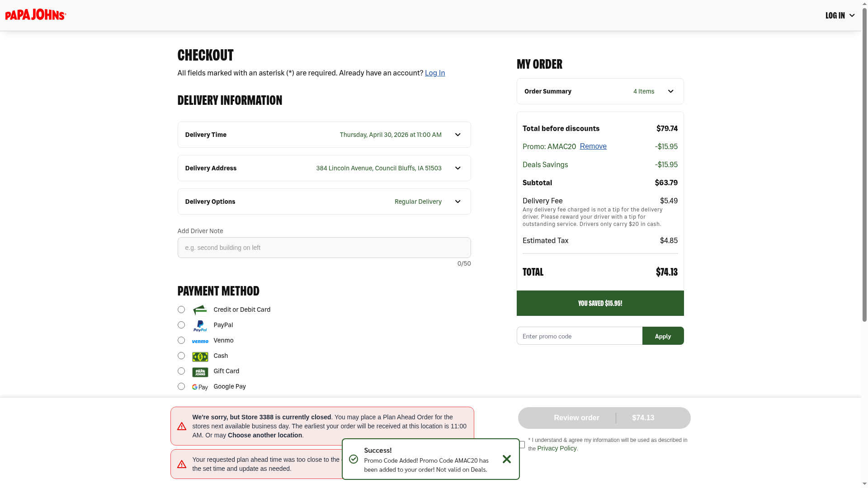868x488 pixels.
Task: Select Credit or Debit Card payment
Action: (181, 310)
